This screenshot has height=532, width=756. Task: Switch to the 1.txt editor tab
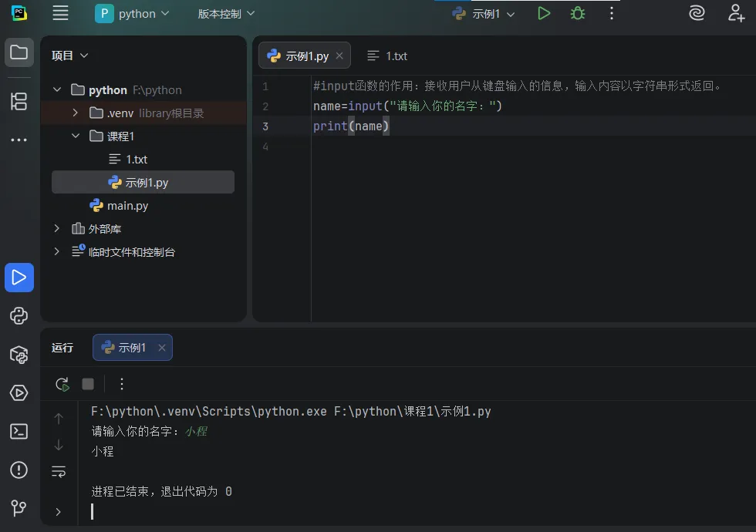pos(387,56)
